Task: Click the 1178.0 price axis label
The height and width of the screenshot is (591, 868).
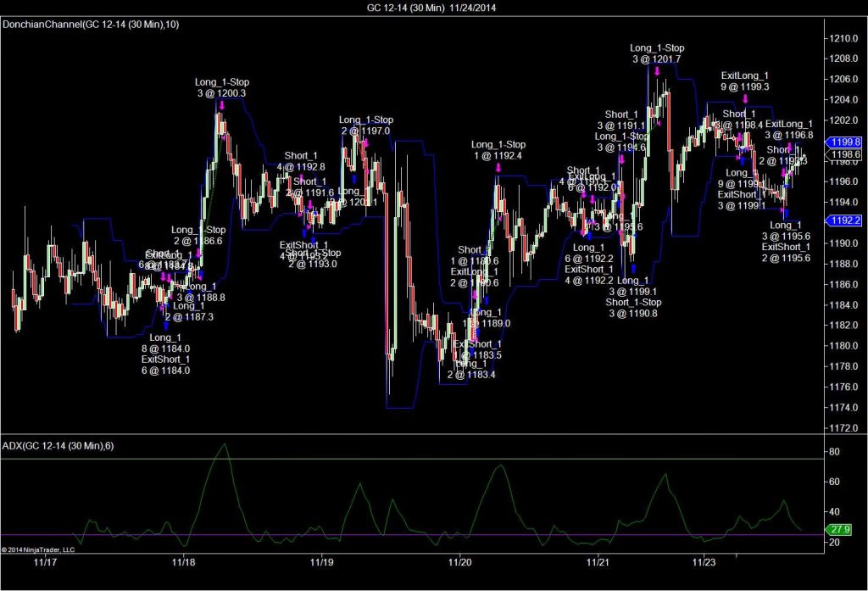Action: 843,366
